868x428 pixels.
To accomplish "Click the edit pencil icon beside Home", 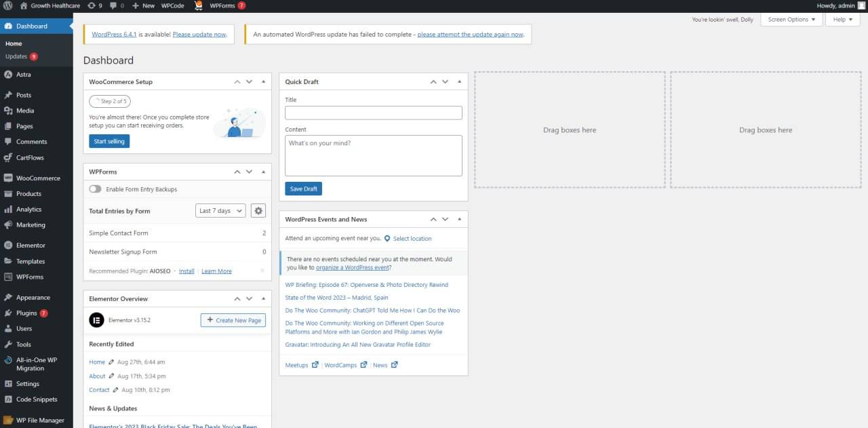I will tap(111, 362).
